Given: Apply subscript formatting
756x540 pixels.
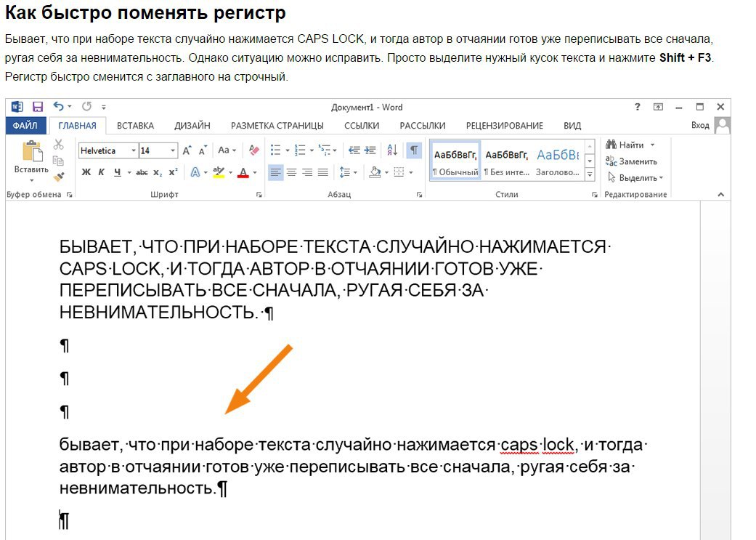Looking at the screenshot, I should [x=158, y=172].
